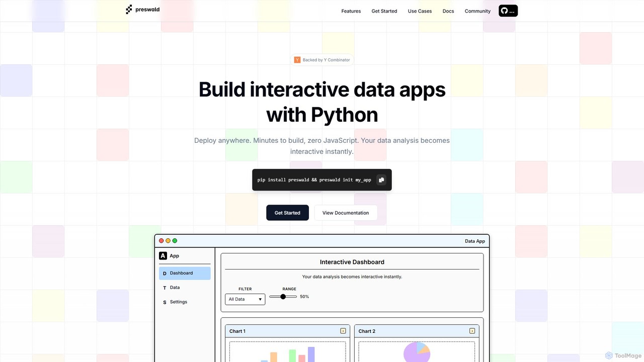644x362 pixels.
Task: Click the Chart 2 corner icon
Action: pyautogui.click(x=472, y=331)
